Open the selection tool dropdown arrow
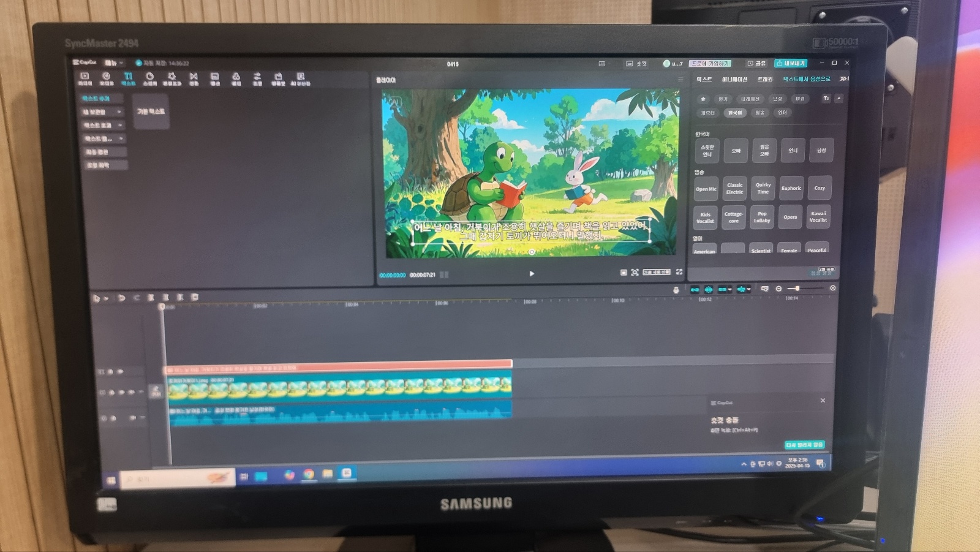 (x=105, y=298)
